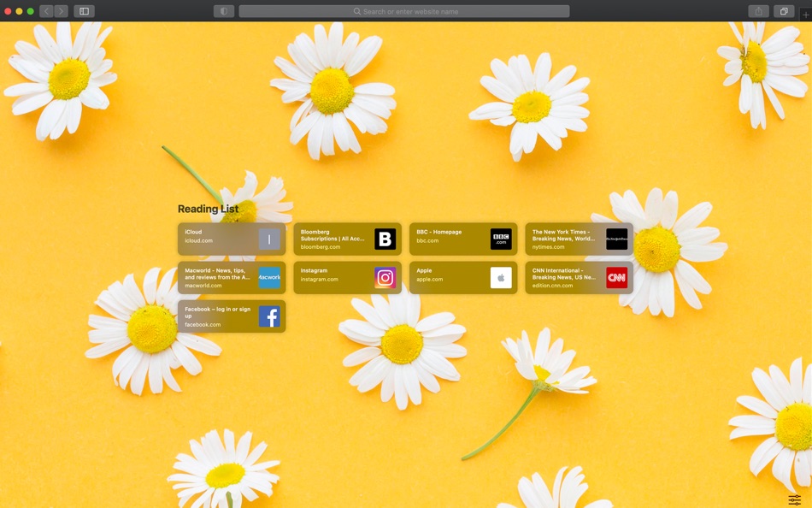Open the Bloomberg Subscriptions reading list card
812x508 pixels.
pos(348,239)
